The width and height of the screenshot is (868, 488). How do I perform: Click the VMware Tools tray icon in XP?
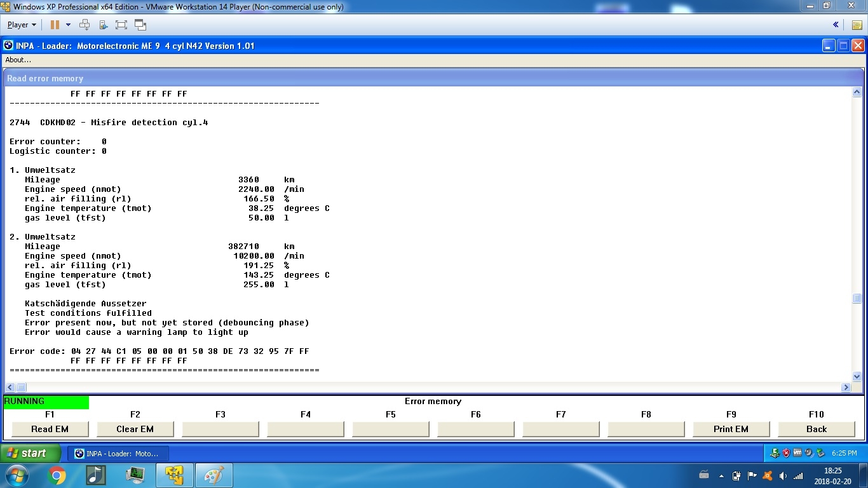[797, 453]
